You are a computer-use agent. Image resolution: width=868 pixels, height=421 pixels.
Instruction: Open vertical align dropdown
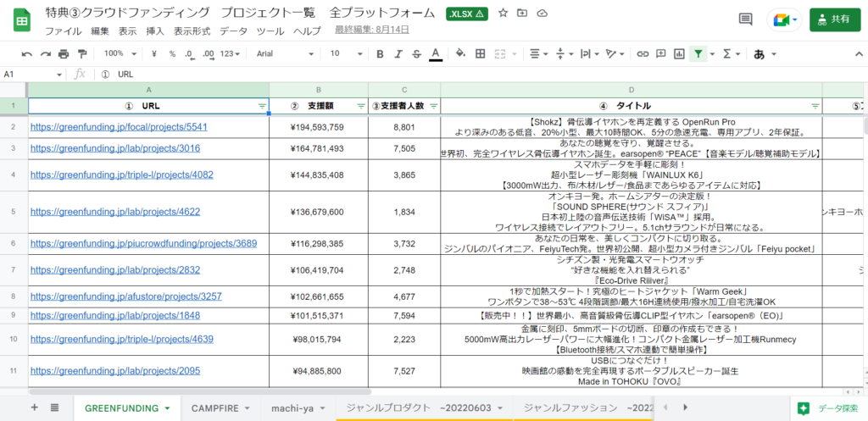click(x=564, y=53)
